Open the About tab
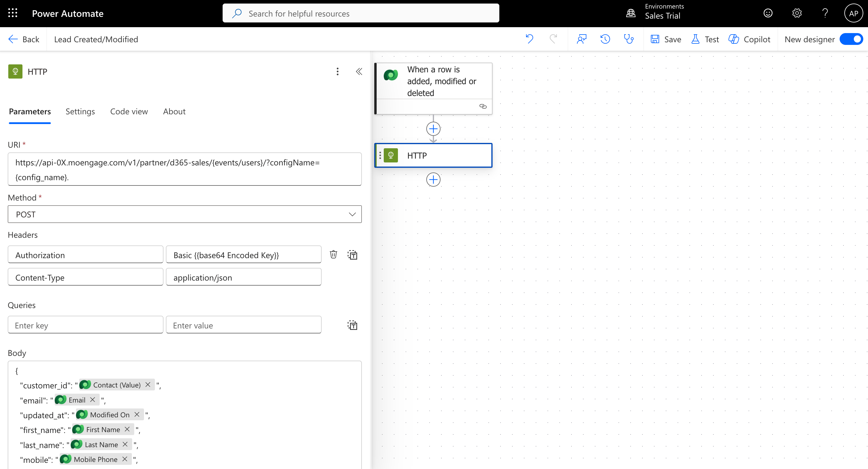The image size is (868, 469). coord(174,111)
